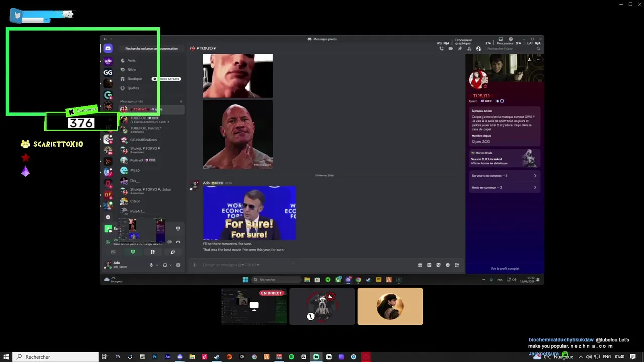The width and height of the screenshot is (644, 362).
Task: Click the add a server plus icon
Action: [108, 217]
